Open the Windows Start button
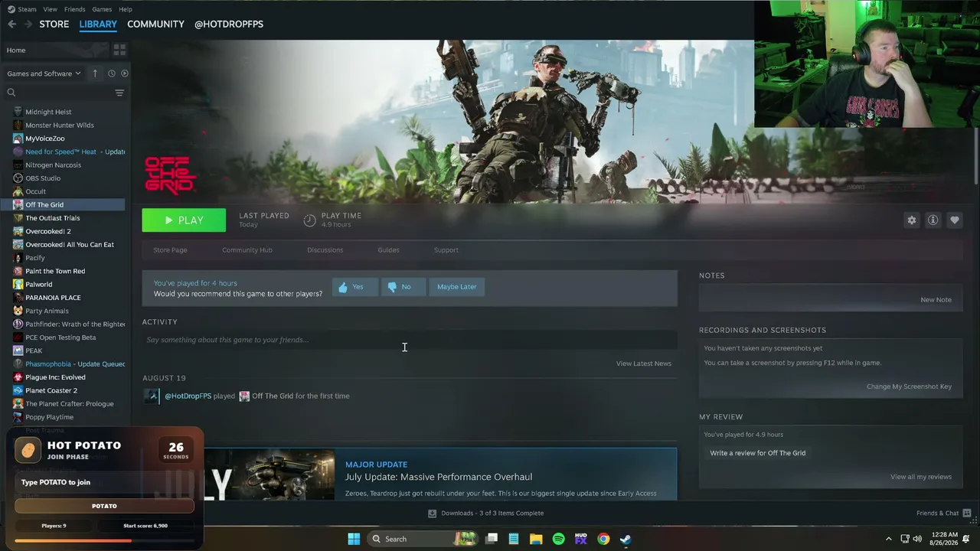Image resolution: width=980 pixels, height=551 pixels. pos(354,539)
